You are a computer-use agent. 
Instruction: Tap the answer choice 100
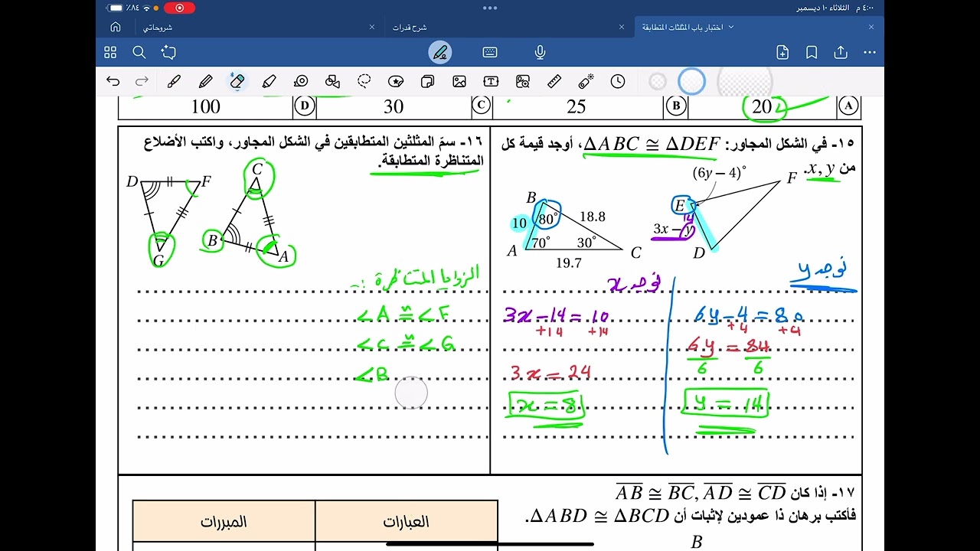point(205,106)
